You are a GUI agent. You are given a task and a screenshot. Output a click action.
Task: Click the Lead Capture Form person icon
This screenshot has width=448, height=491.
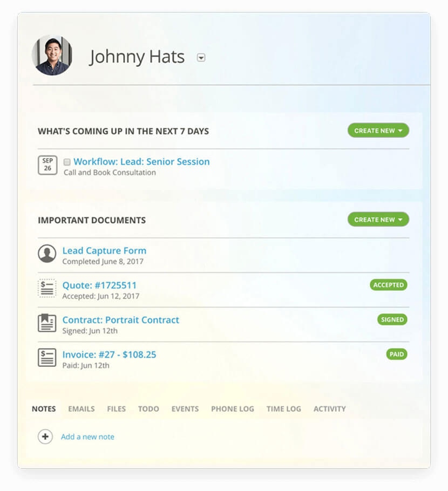point(47,254)
